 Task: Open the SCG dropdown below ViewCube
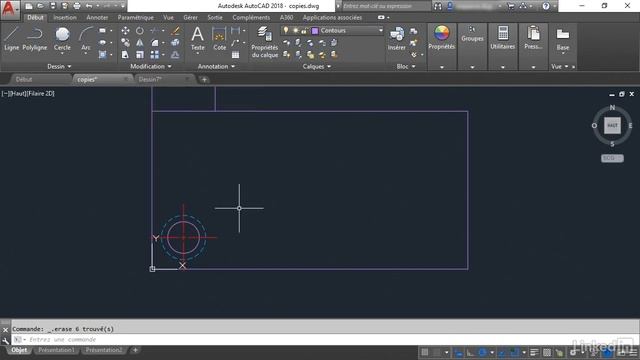point(612,158)
